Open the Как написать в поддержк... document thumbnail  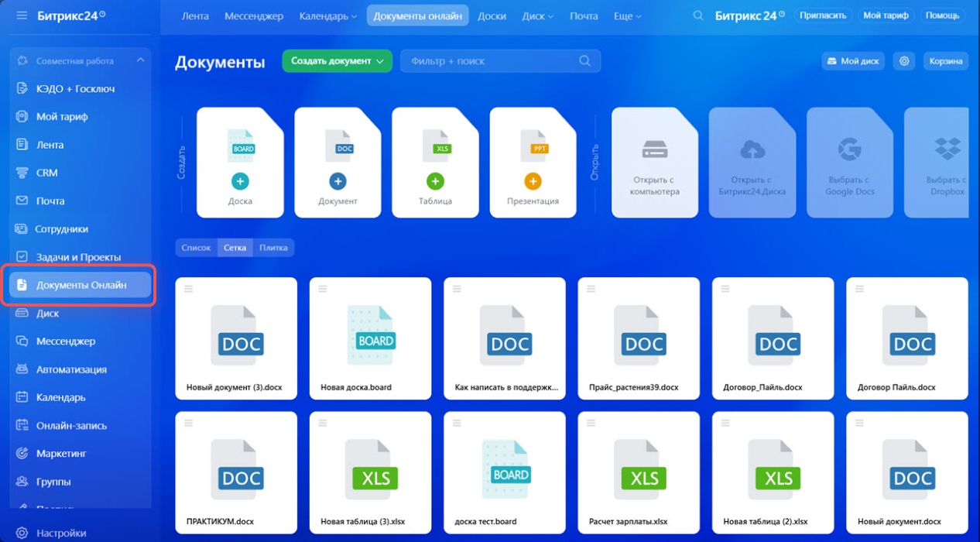504,338
